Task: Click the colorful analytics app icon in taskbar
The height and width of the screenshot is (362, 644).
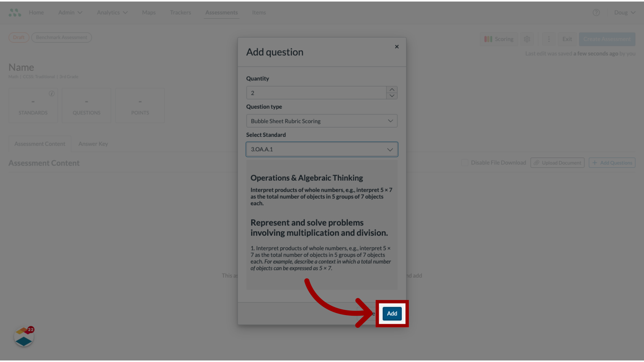Action: (24, 337)
